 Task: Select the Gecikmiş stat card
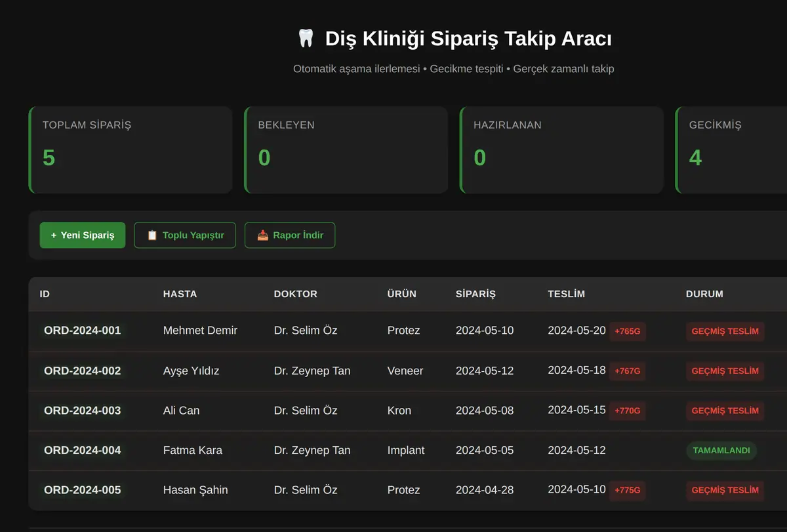point(731,150)
